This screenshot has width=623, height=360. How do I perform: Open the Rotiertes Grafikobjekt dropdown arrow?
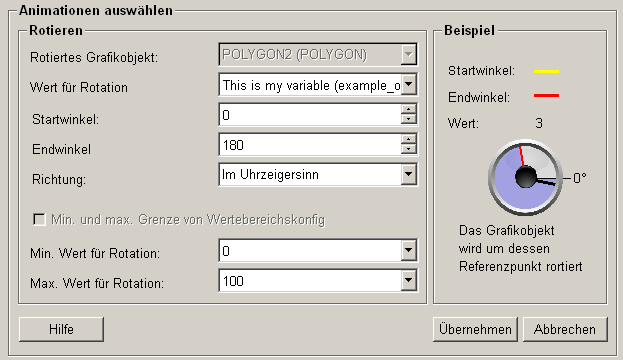pyautogui.click(x=408, y=54)
